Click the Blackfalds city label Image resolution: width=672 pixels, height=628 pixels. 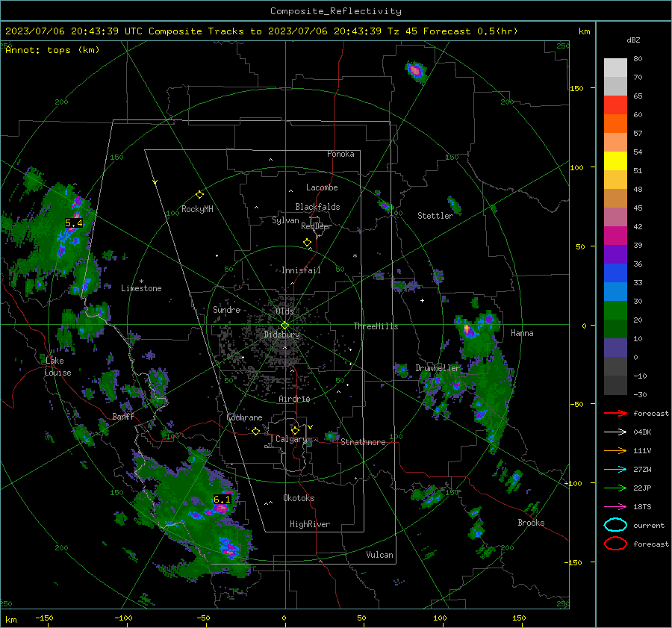point(317,207)
